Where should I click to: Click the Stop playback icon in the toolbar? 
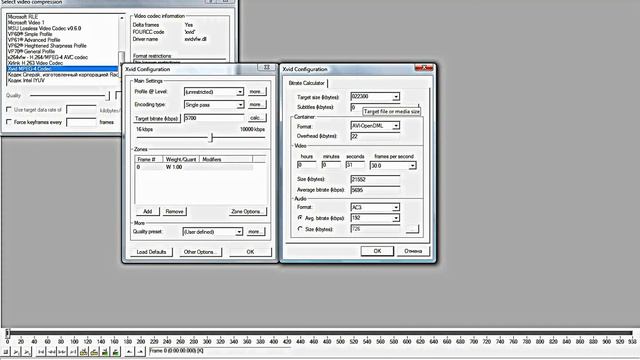[x=5, y=351]
